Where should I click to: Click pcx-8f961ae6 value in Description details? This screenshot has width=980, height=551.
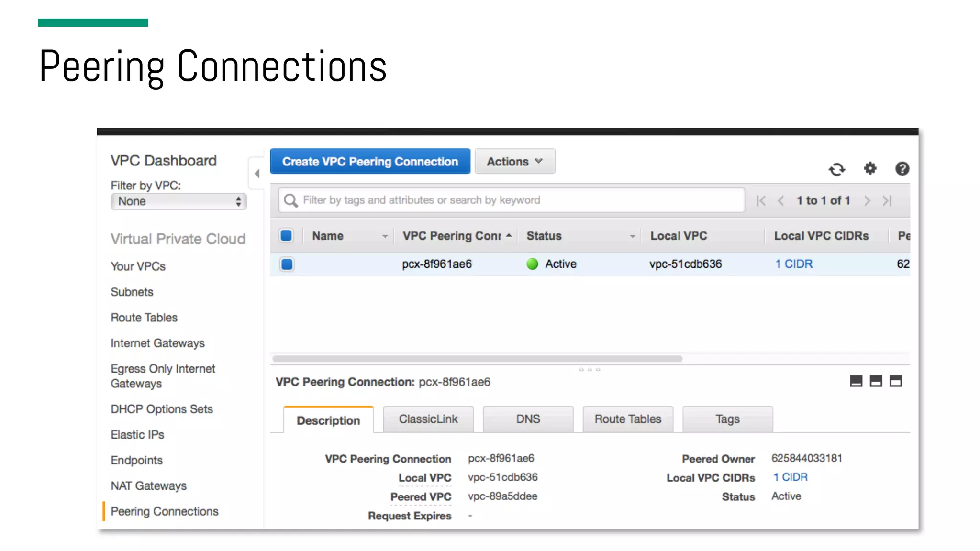[x=501, y=458]
